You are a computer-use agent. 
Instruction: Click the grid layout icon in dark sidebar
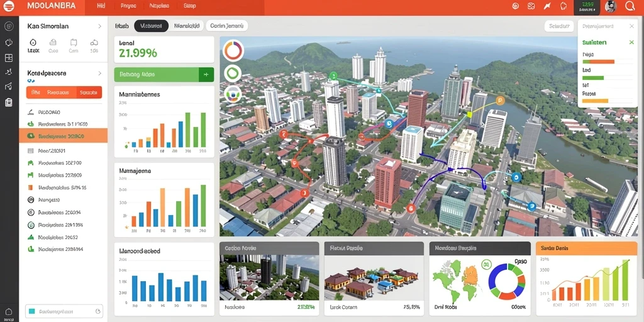9,58
